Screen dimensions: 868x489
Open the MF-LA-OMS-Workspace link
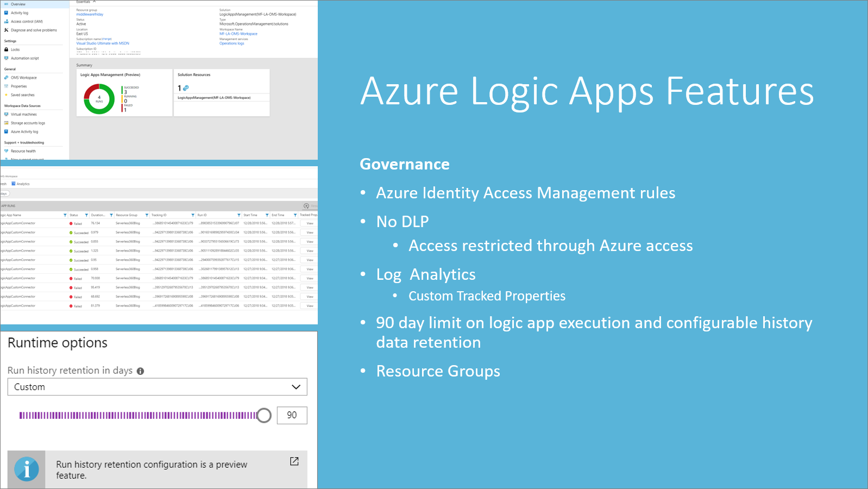[x=238, y=34]
